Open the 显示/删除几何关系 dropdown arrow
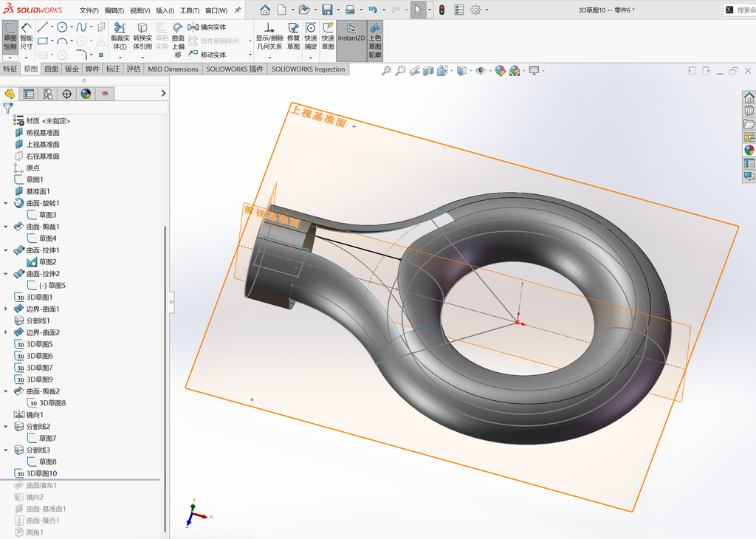Image resolution: width=756 pixels, height=539 pixels. coord(269,58)
